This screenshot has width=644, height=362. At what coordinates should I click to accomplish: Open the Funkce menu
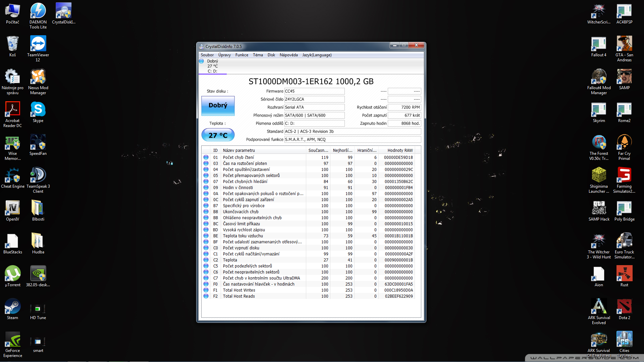241,55
